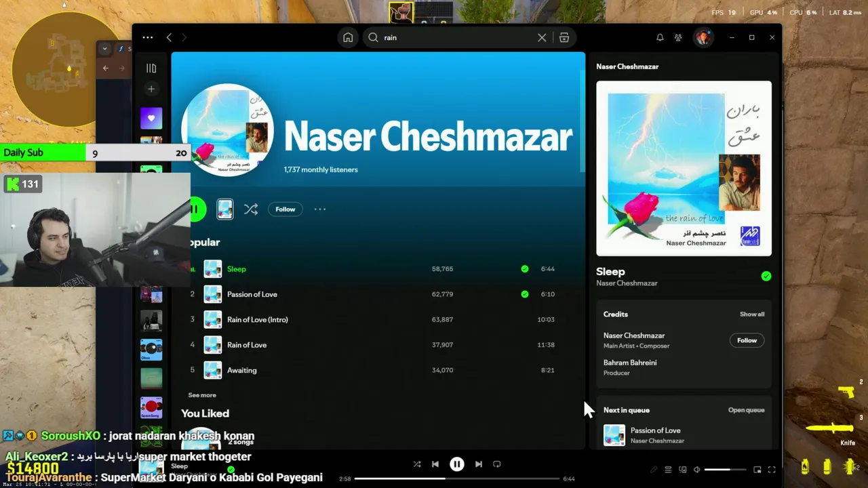Skip to the previous track

[435, 464]
